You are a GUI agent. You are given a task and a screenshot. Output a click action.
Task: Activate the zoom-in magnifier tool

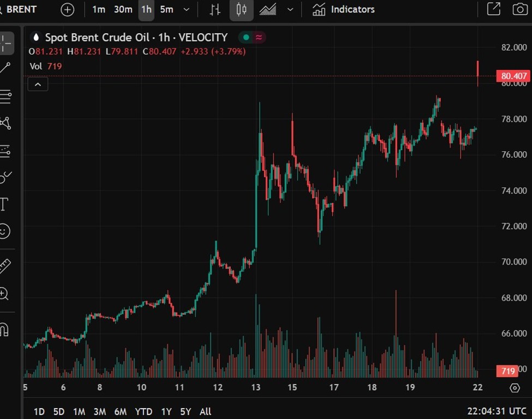click(x=5, y=294)
